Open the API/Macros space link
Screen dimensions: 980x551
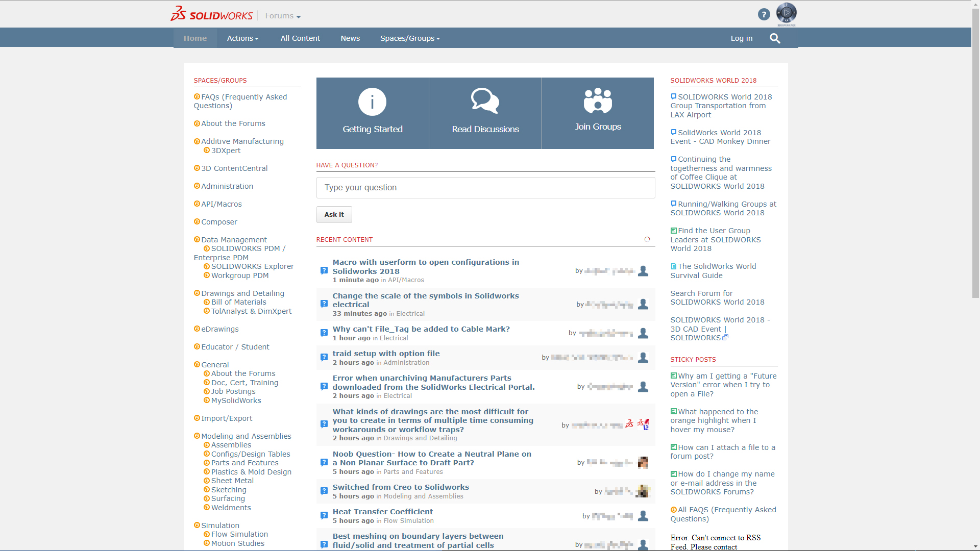point(221,204)
